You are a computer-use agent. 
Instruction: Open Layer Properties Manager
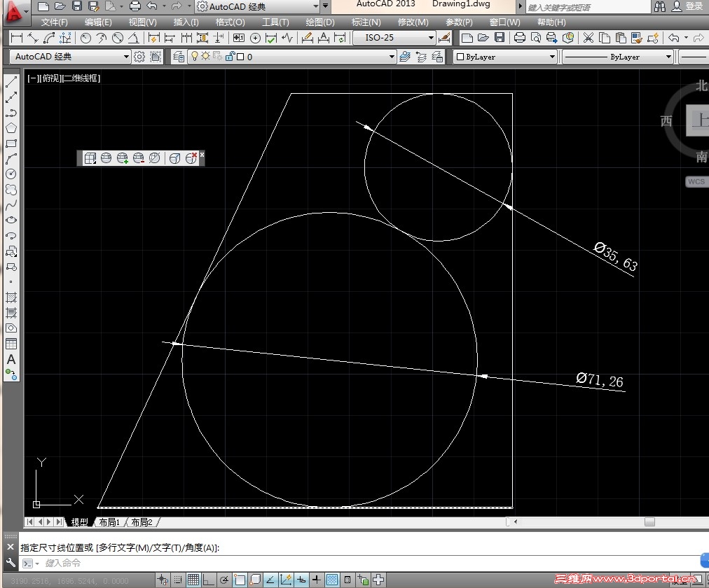tap(179, 57)
